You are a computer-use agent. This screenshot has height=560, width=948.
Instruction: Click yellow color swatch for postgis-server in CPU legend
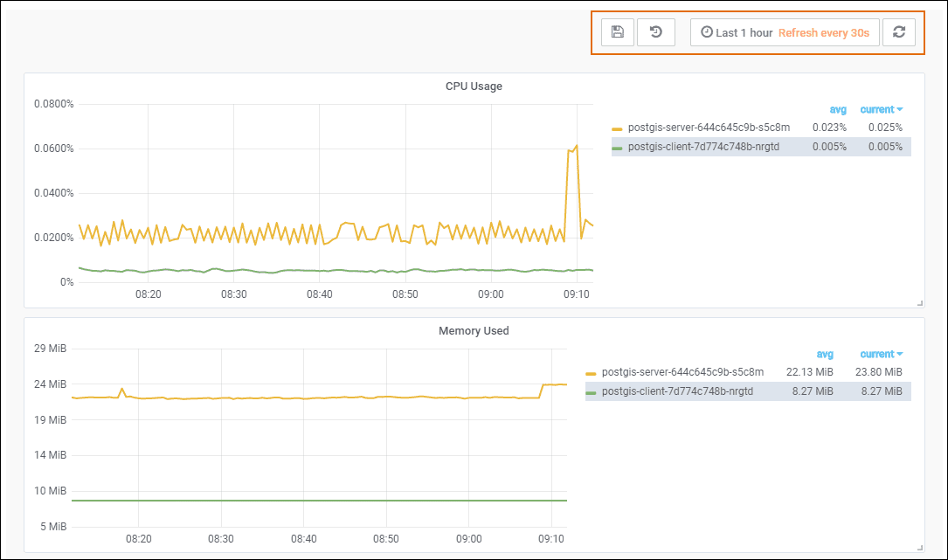617,128
